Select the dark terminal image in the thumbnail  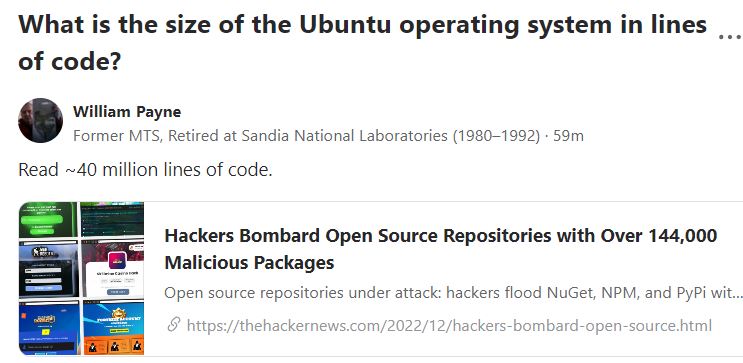click(x=112, y=219)
